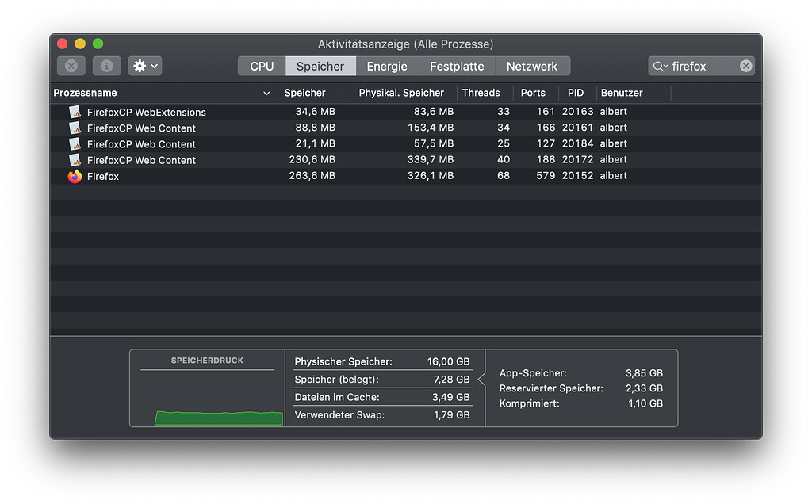
Task: Switch to the CPU tab
Action: coord(260,66)
